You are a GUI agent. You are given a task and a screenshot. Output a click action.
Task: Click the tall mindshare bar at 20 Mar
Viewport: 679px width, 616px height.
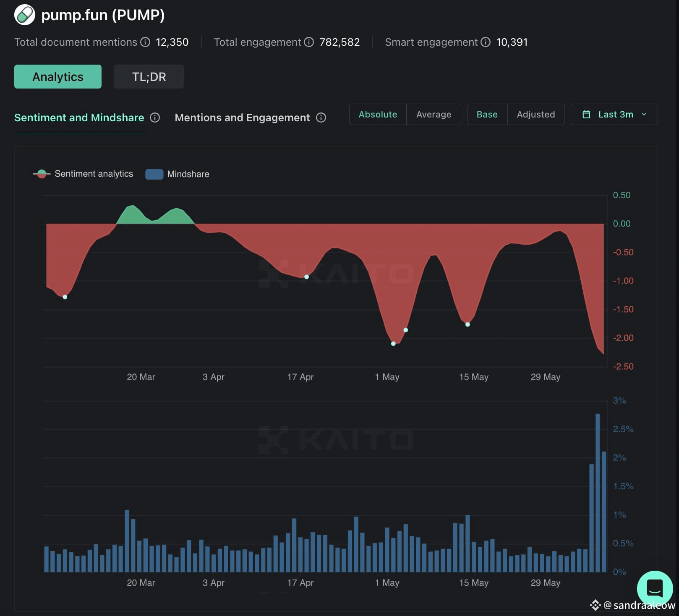click(x=127, y=541)
